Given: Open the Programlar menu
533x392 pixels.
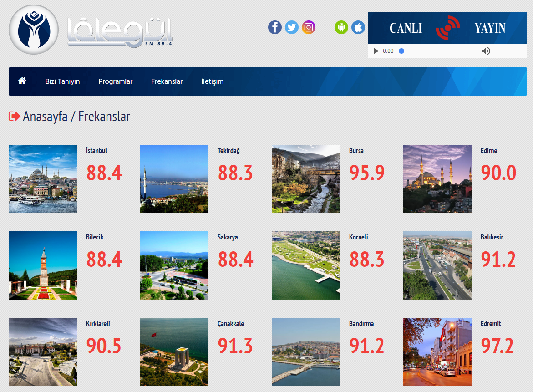Looking at the screenshot, I should click(x=116, y=81).
